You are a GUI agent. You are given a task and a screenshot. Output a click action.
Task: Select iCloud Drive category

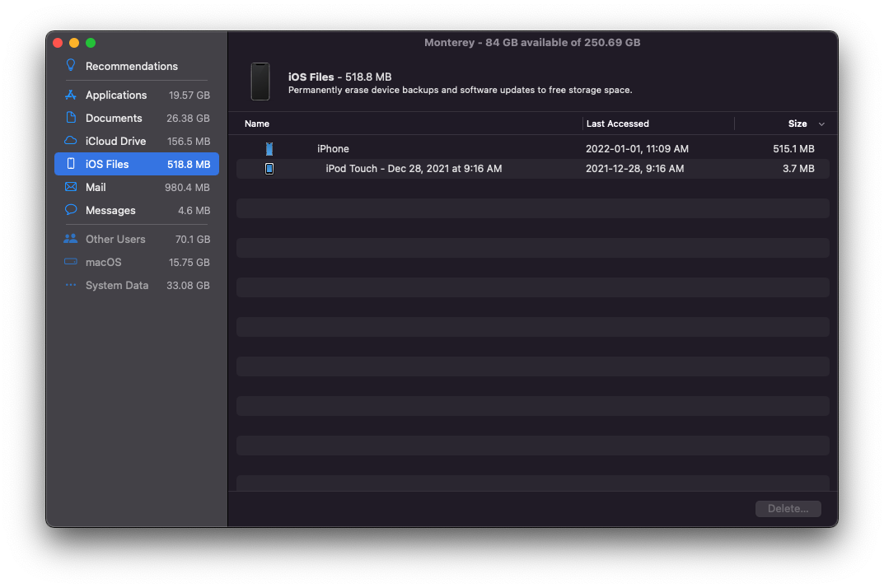pos(137,141)
